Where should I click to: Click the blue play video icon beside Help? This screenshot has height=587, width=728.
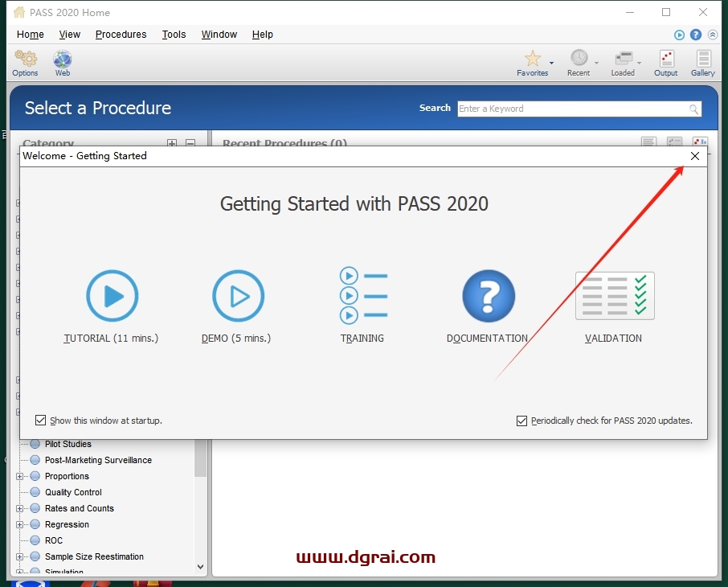(x=679, y=35)
